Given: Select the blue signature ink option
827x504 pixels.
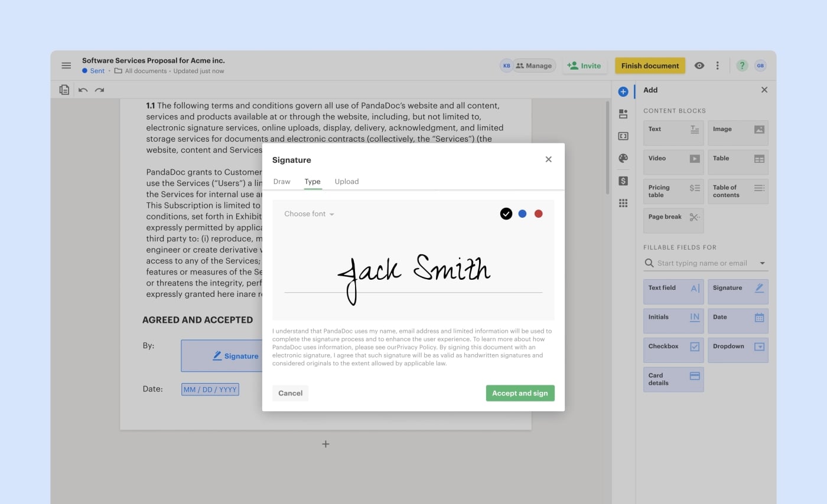Looking at the screenshot, I should 522,214.
